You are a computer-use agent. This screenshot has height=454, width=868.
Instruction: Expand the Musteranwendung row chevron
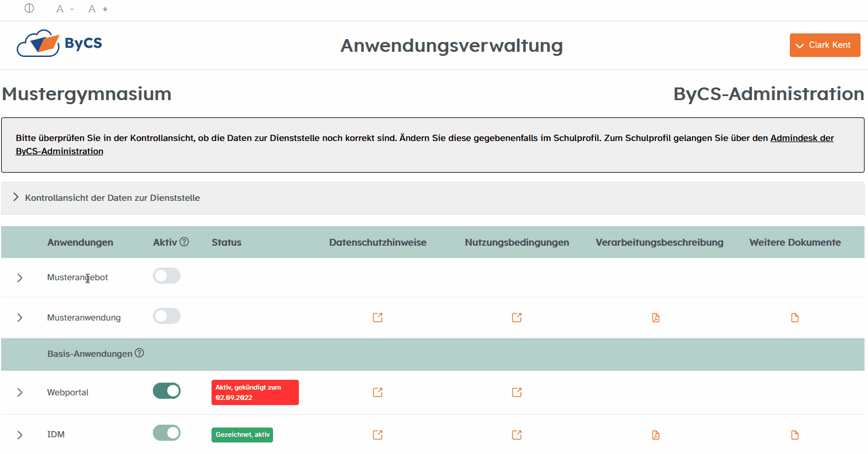coord(20,318)
